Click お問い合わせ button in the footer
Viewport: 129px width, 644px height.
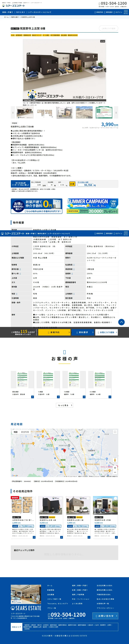pos(105,616)
